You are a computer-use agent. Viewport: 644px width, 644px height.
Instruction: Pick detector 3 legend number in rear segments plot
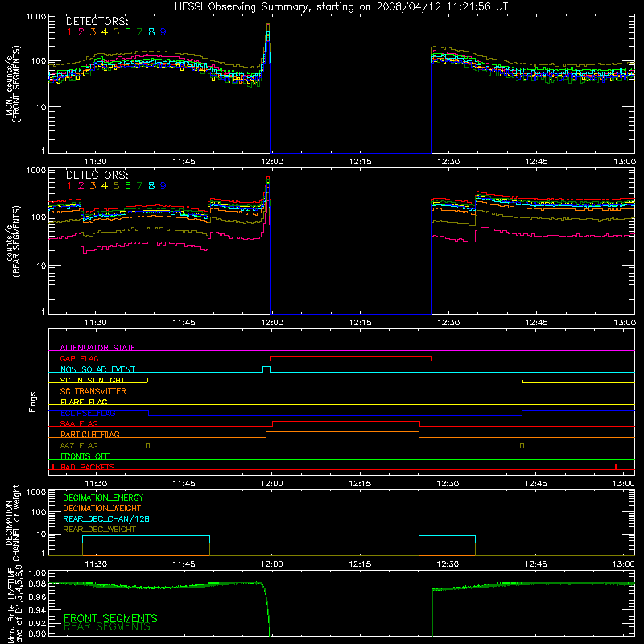(93, 186)
